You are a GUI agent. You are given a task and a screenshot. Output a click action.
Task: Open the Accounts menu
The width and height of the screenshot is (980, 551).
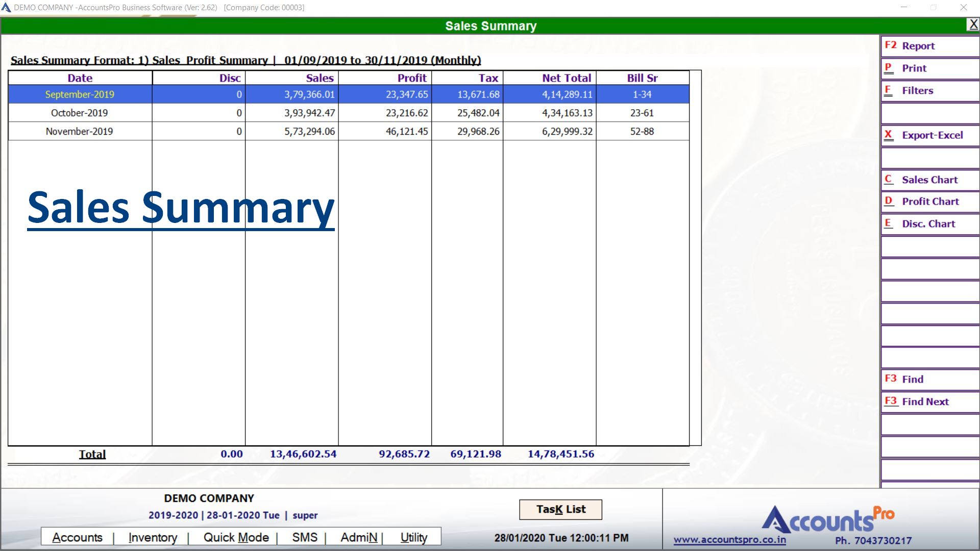click(77, 537)
